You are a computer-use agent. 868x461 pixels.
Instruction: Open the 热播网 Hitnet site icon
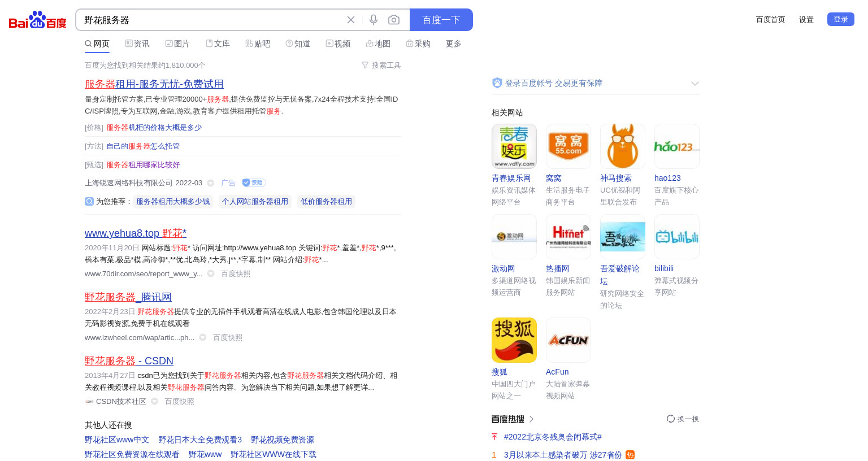point(568,237)
